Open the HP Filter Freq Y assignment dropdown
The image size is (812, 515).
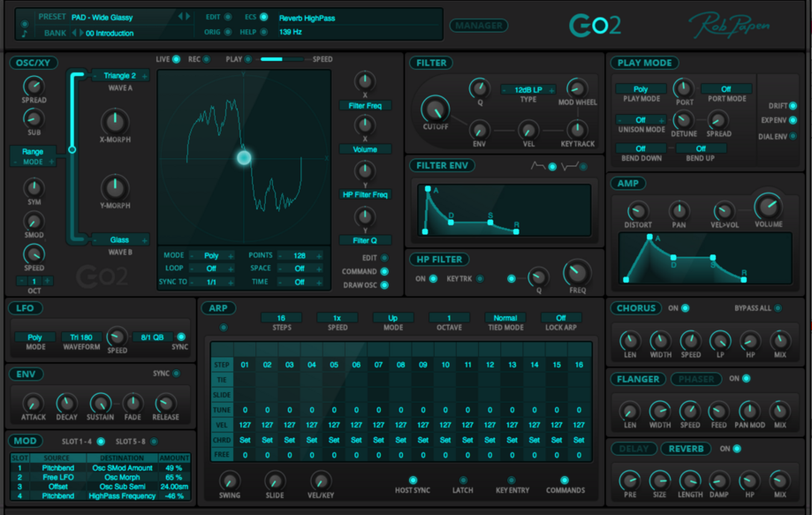click(365, 195)
